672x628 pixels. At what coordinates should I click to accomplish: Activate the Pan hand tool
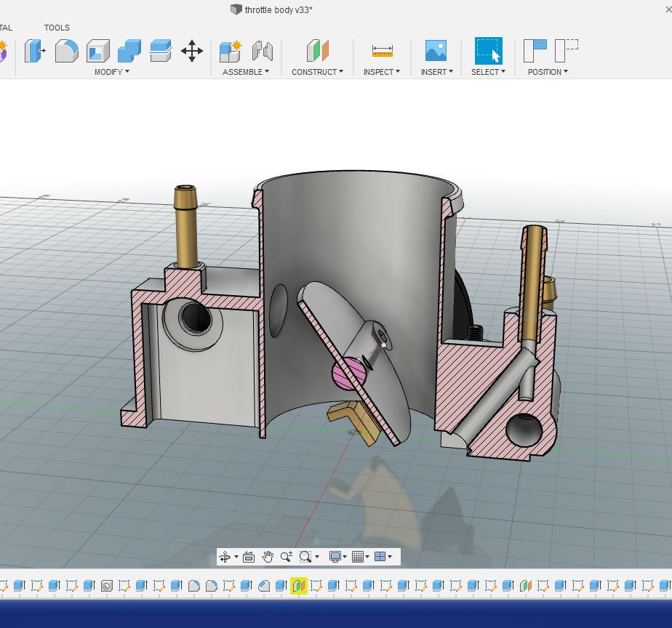click(x=268, y=557)
